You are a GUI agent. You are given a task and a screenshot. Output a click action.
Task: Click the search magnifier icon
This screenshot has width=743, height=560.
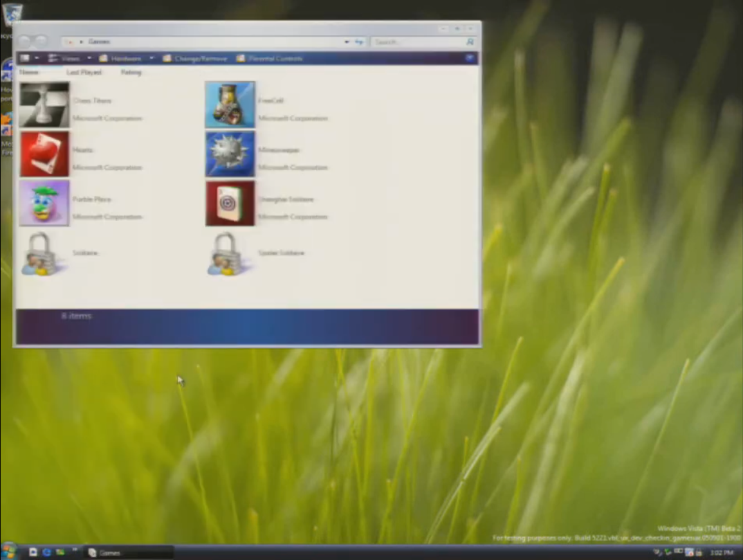[470, 42]
